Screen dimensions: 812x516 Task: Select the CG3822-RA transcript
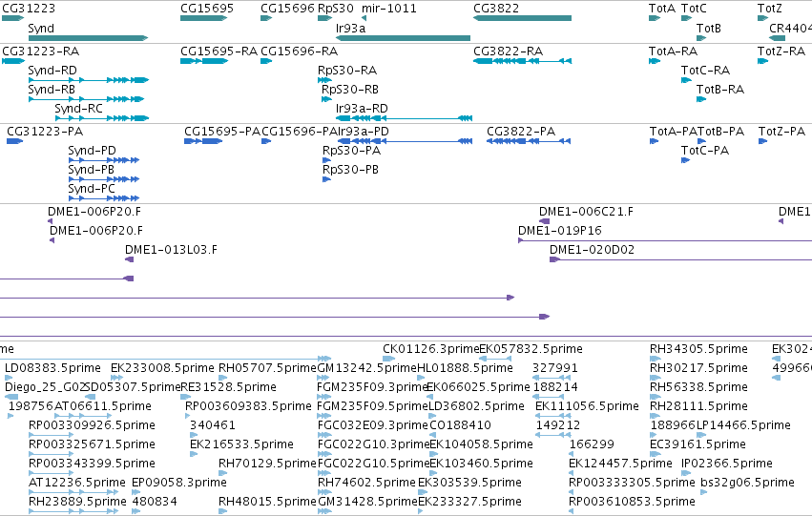click(522, 61)
